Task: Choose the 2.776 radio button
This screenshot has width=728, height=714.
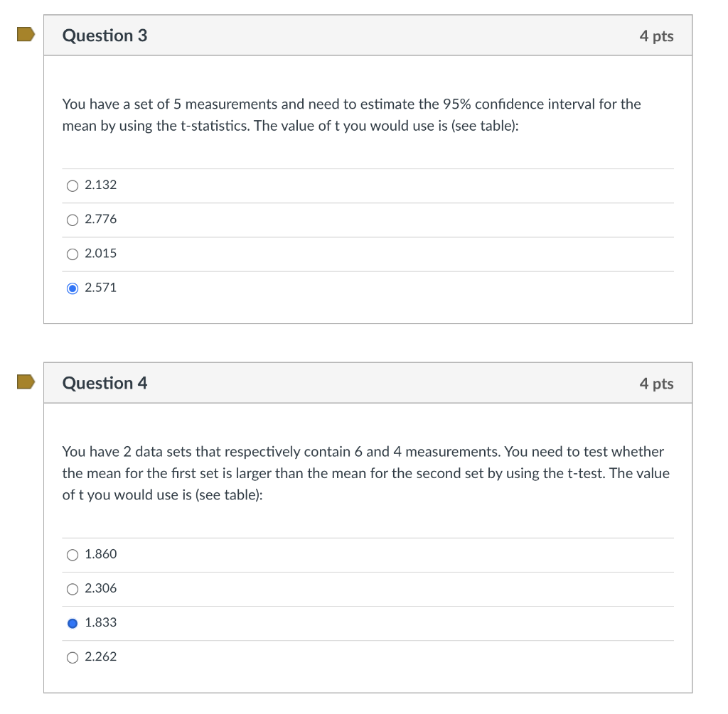Action: point(73,220)
